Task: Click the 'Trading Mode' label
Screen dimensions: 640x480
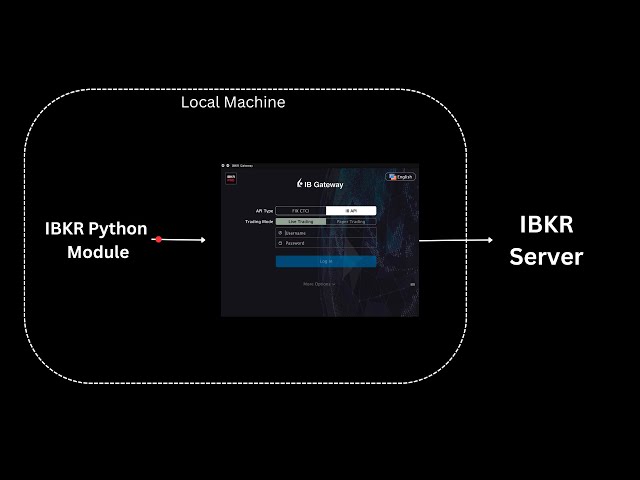Action: (259, 222)
